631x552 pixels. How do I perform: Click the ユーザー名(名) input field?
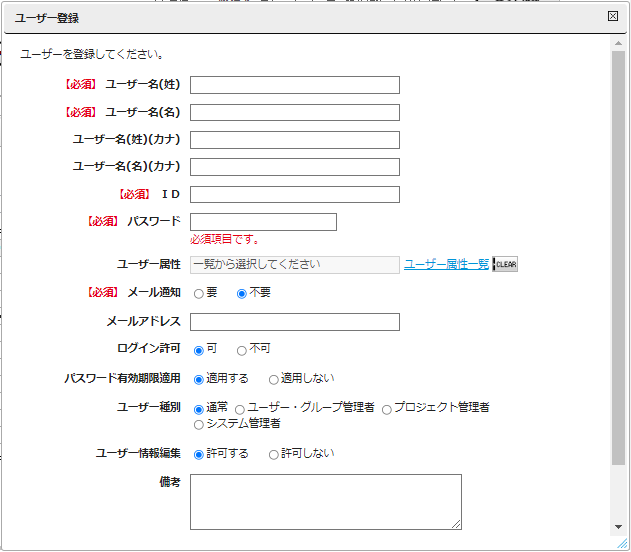coord(295,112)
